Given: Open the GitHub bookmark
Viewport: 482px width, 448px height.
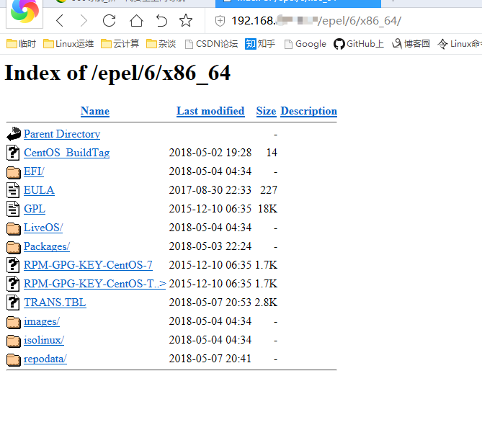Looking at the screenshot, I should 359,44.
